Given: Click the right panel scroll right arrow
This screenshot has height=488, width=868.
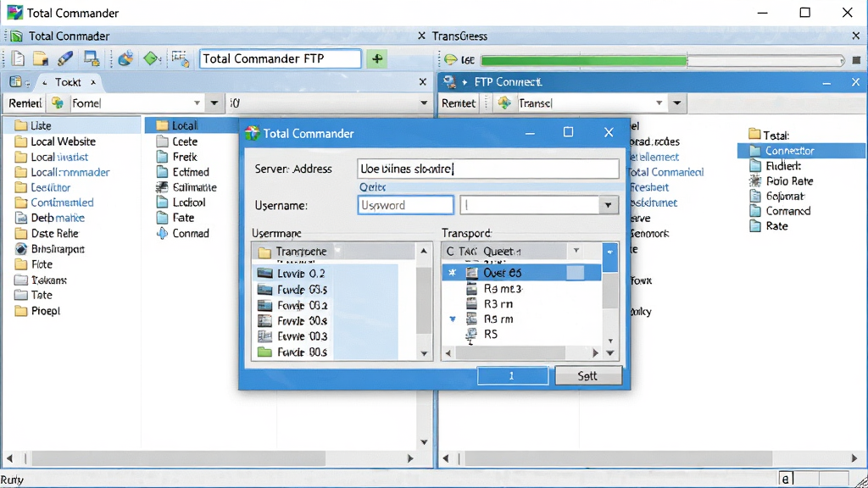Looking at the screenshot, I should point(854,458).
